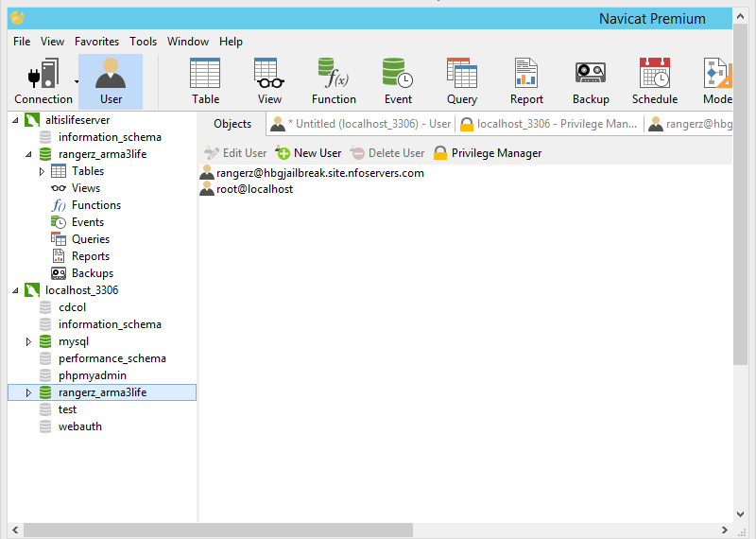756x539 pixels.
Task: Open the Event toolbar icon
Action: [398, 81]
